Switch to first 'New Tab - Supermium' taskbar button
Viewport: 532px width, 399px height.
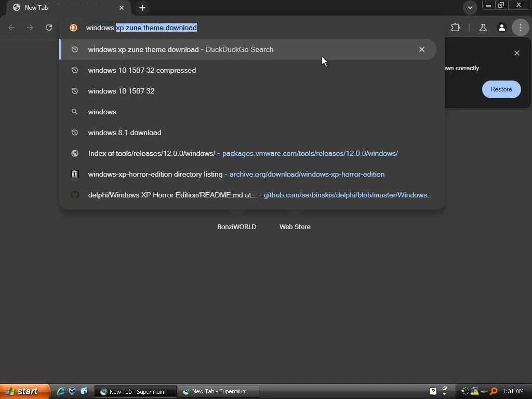pos(135,392)
